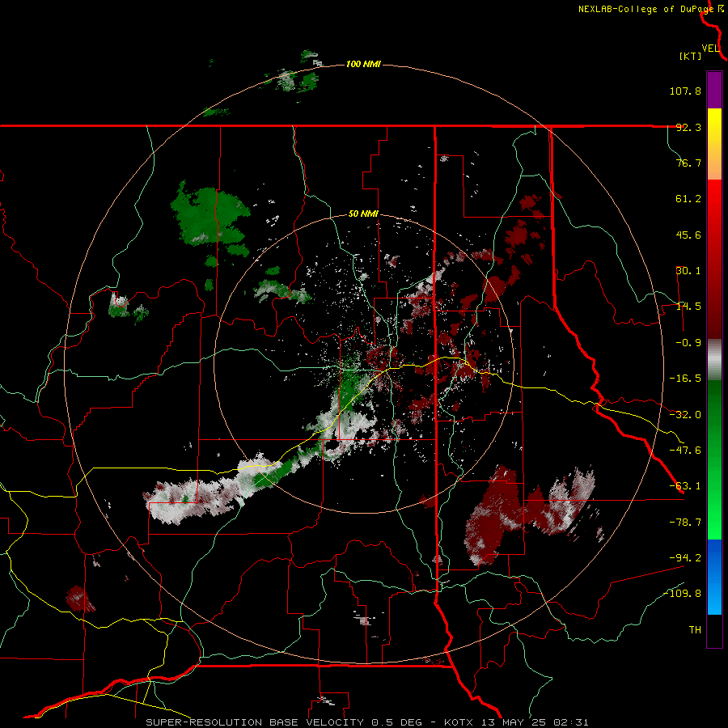The width and height of the screenshot is (728, 728).
Task: Click SUPER-RESOLUTION BASE VELOCITY caption text
Action: pos(255,722)
